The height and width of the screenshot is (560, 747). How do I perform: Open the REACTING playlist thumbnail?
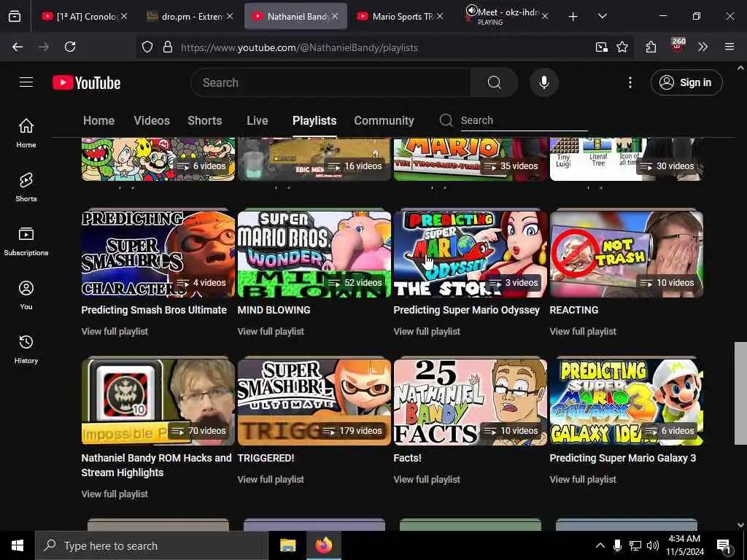pyautogui.click(x=627, y=253)
